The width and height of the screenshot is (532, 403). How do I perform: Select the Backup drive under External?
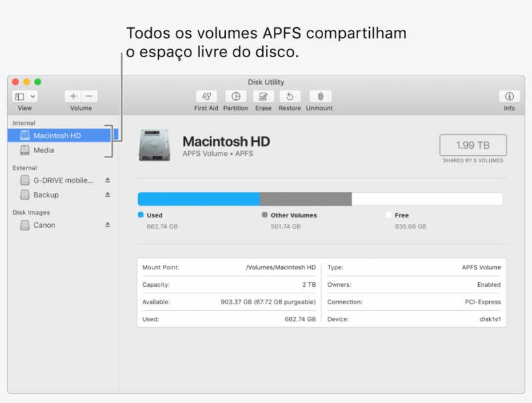[x=47, y=195]
